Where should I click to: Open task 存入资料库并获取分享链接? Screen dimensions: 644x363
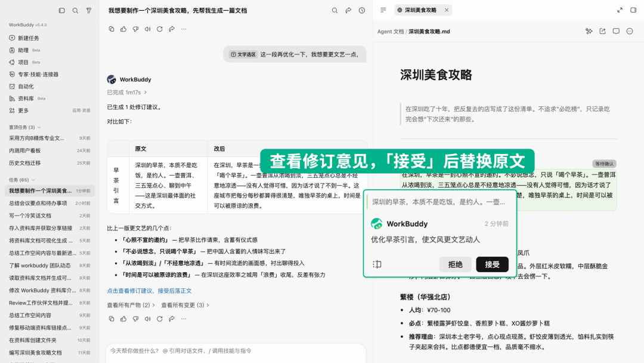click(x=49, y=227)
